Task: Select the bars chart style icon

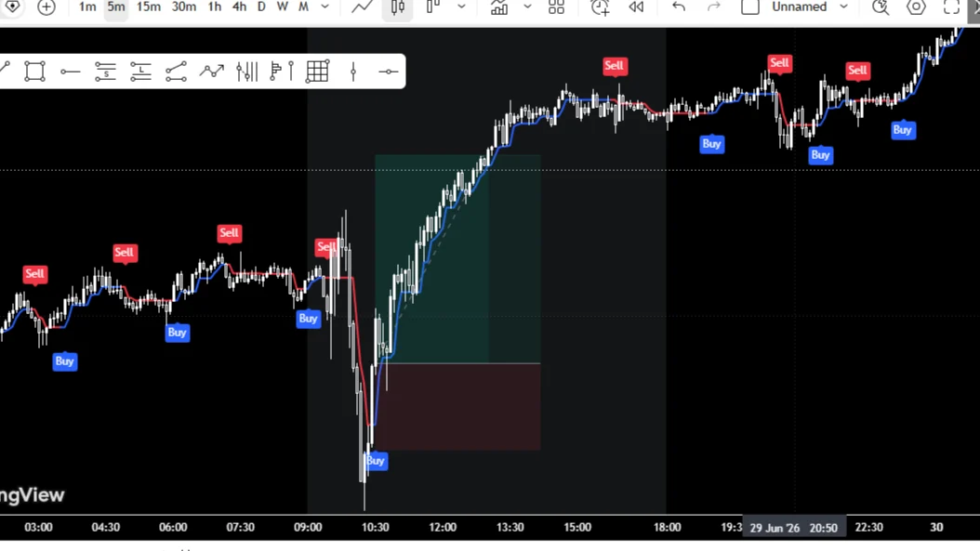Action: pyautogui.click(x=432, y=7)
